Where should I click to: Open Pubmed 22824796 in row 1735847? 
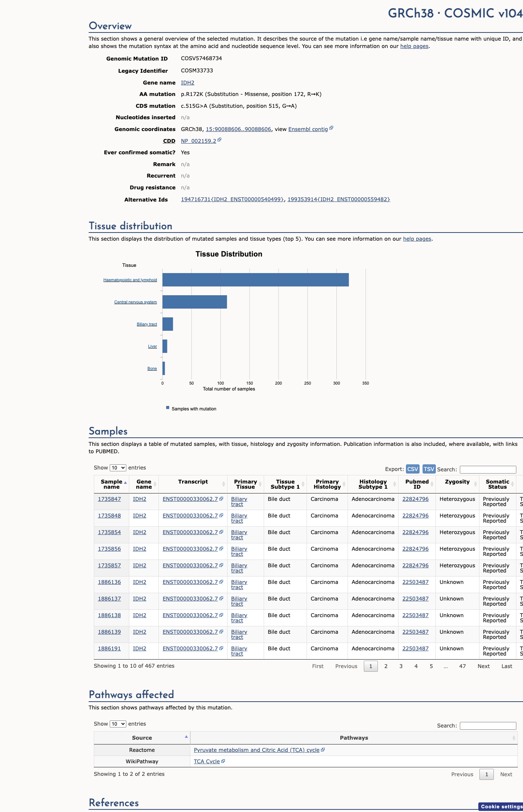coord(416,499)
